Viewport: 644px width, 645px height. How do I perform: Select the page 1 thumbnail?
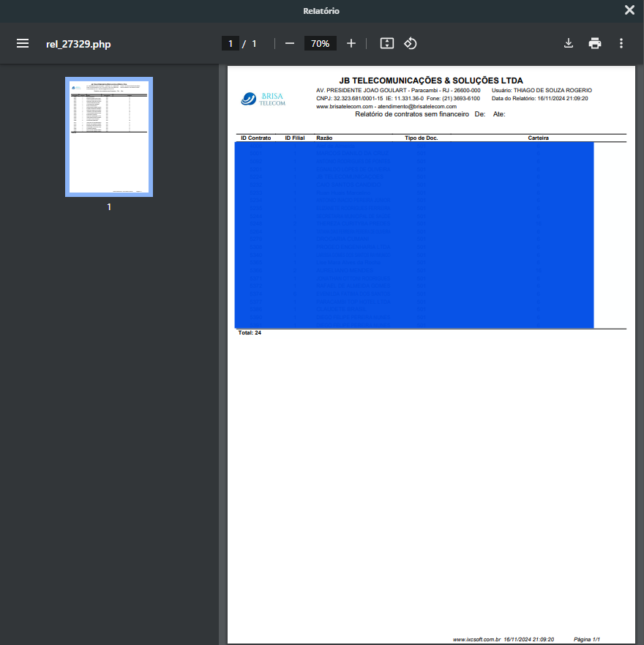109,137
